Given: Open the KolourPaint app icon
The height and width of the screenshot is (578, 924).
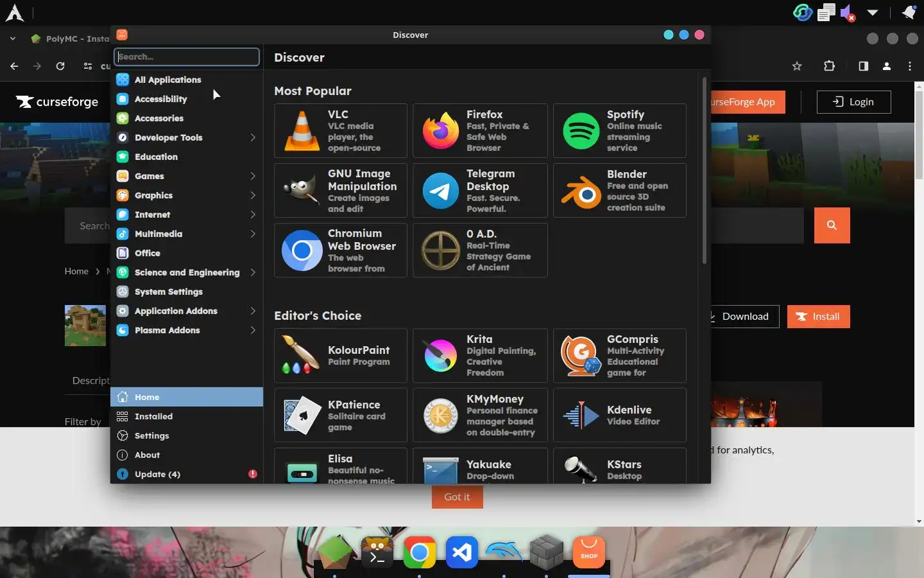Looking at the screenshot, I should click(301, 355).
